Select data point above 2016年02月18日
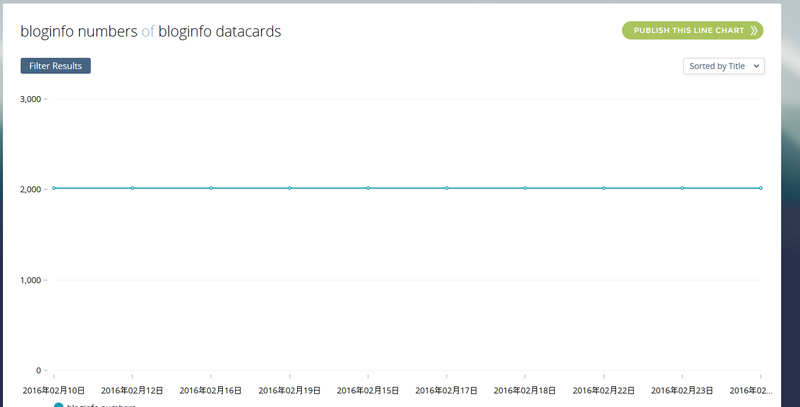The image size is (800, 407). 525,188
